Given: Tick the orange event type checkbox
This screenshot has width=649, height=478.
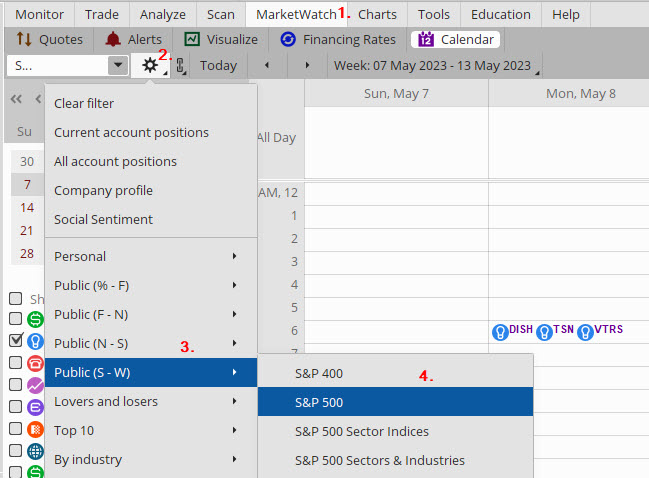Looking at the screenshot, I should (x=15, y=428).
